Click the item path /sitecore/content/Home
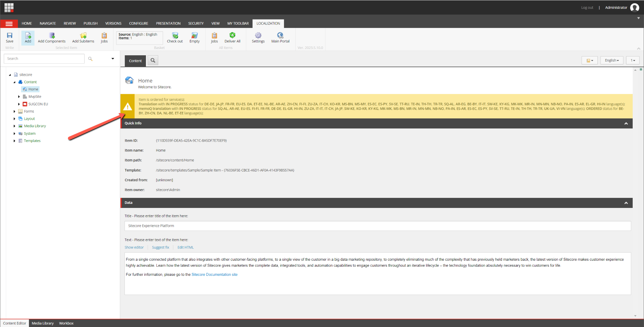The width and height of the screenshot is (644, 327). pyautogui.click(x=175, y=160)
